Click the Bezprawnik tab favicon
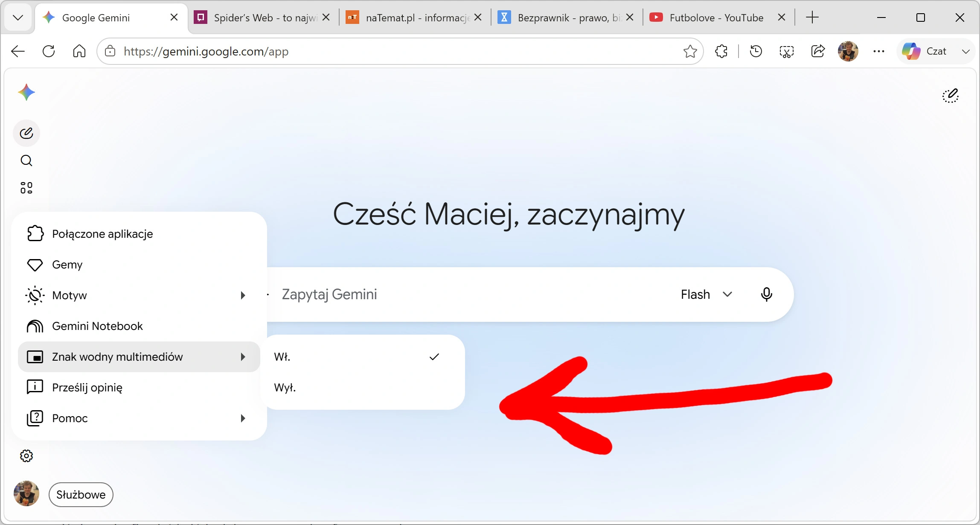 pos(504,17)
